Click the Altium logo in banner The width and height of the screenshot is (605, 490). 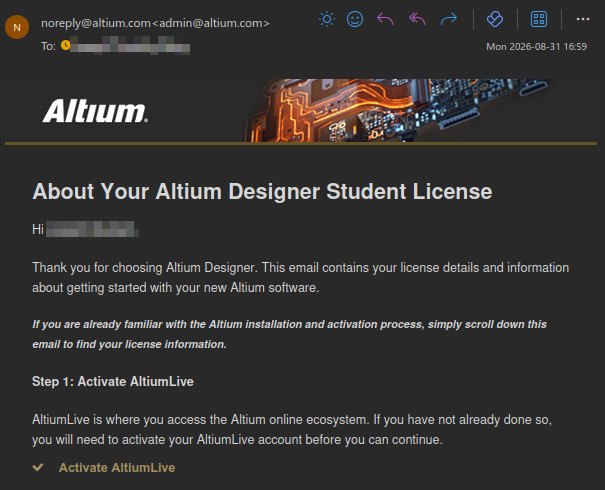(x=95, y=111)
